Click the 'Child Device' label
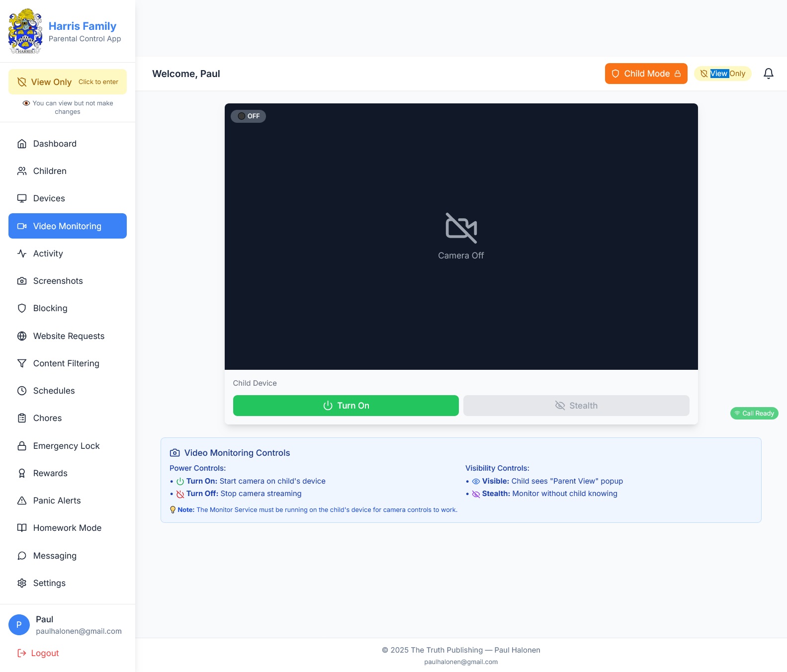Screen dimensions: 787x672 (x=255, y=383)
